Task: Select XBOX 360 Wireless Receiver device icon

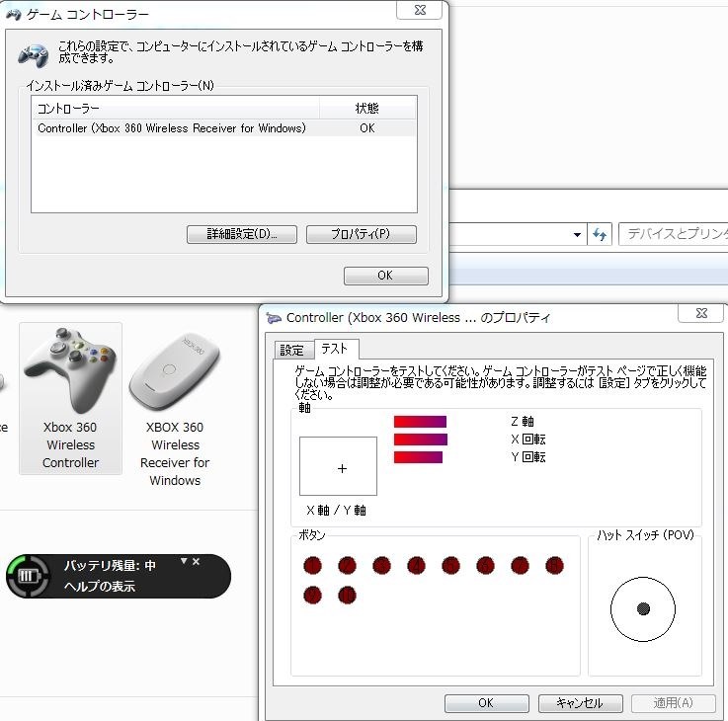Action: 175,407
